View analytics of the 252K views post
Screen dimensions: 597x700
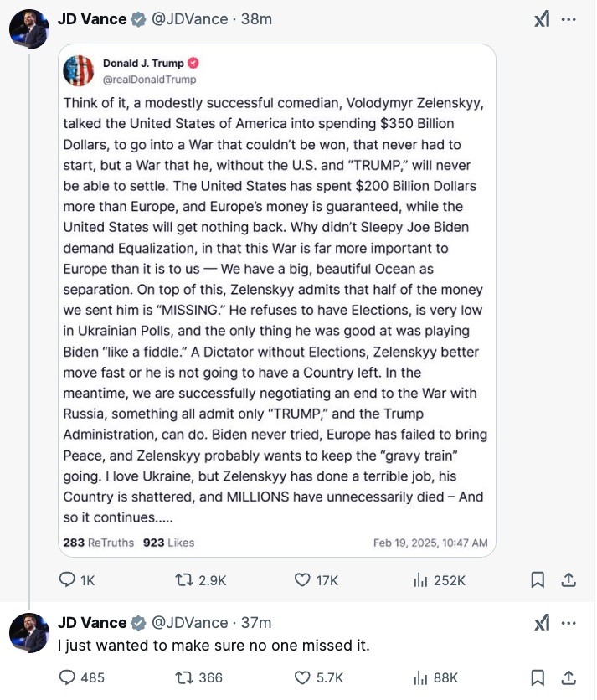click(421, 579)
